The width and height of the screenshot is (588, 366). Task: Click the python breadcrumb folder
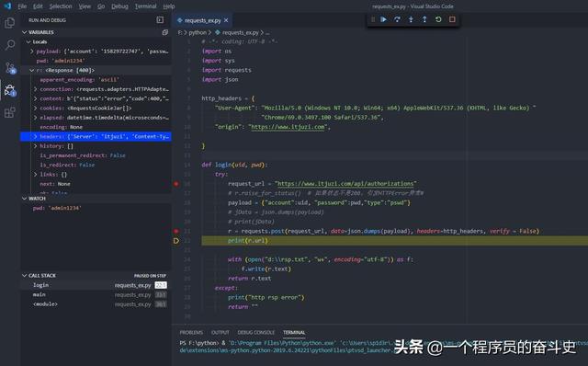tap(198, 33)
